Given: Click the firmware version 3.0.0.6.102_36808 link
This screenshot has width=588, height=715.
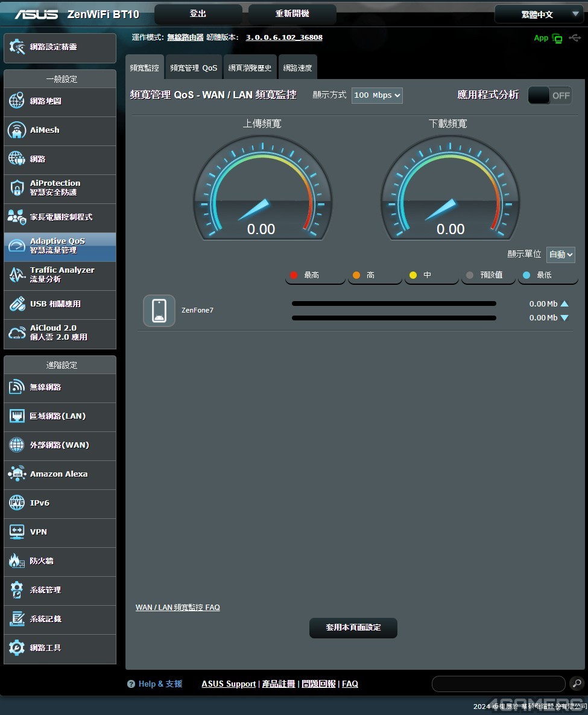Looking at the screenshot, I should point(284,37).
